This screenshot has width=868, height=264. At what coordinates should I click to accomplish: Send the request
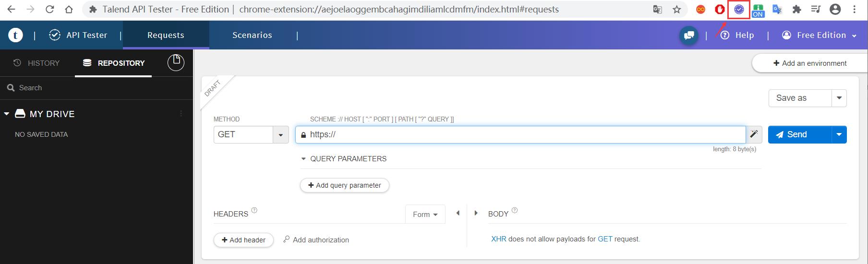pos(800,134)
